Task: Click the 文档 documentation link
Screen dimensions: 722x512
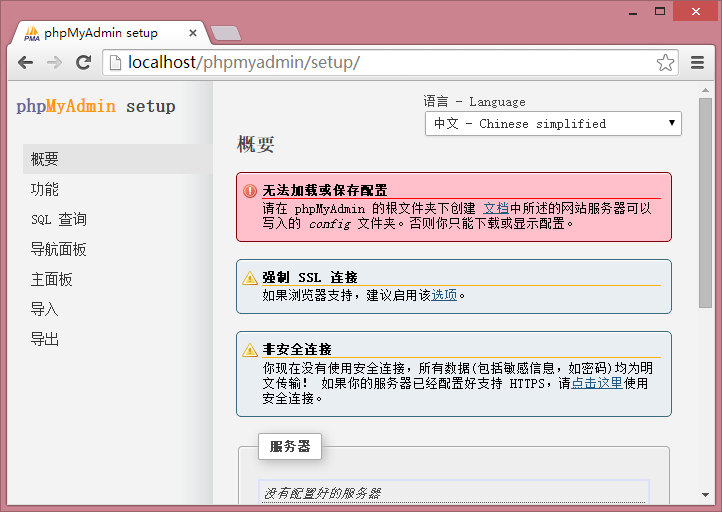Action: coord(496,209)
